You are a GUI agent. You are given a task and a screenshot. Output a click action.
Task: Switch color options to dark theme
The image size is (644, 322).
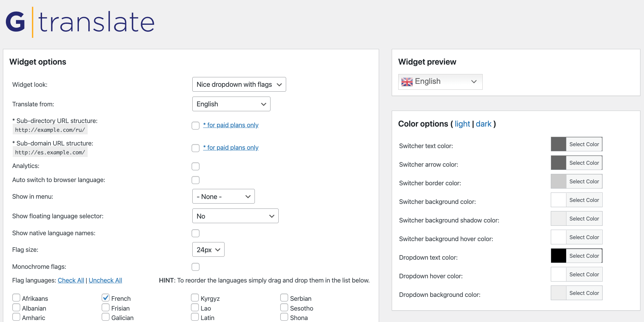point(484,124)
